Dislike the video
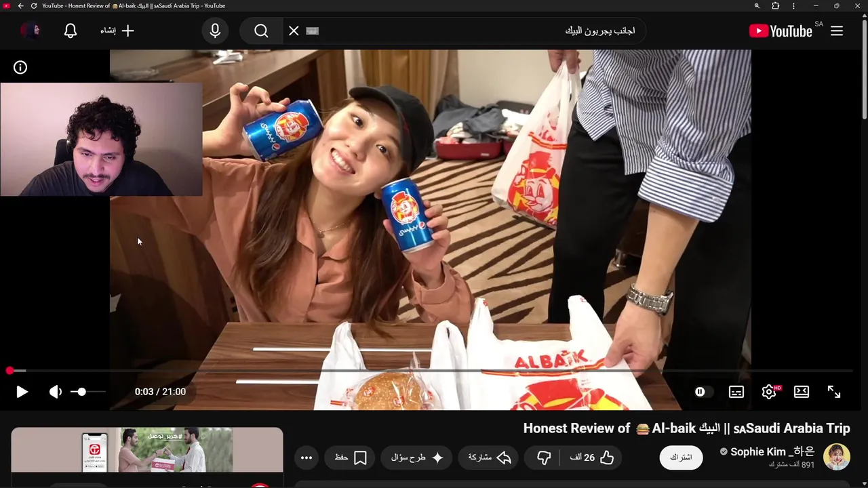868x488 pixels. (x=544, y=457)
